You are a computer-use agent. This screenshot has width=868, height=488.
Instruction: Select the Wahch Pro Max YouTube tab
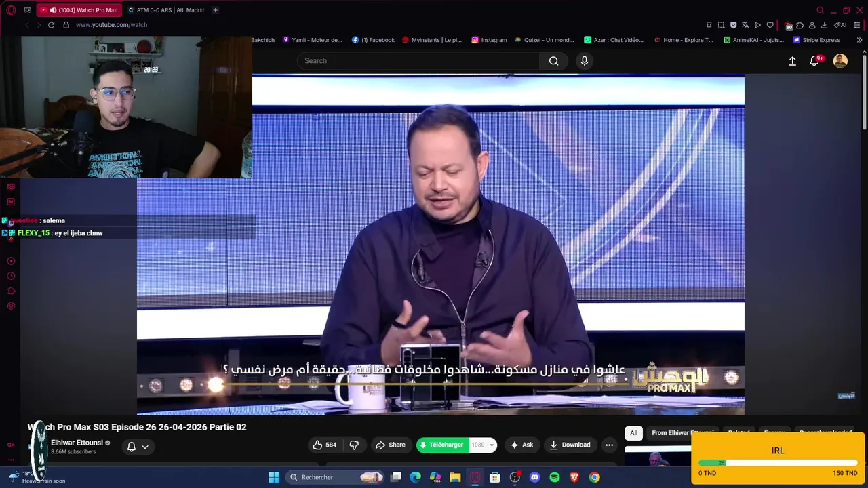click(79, 10)
